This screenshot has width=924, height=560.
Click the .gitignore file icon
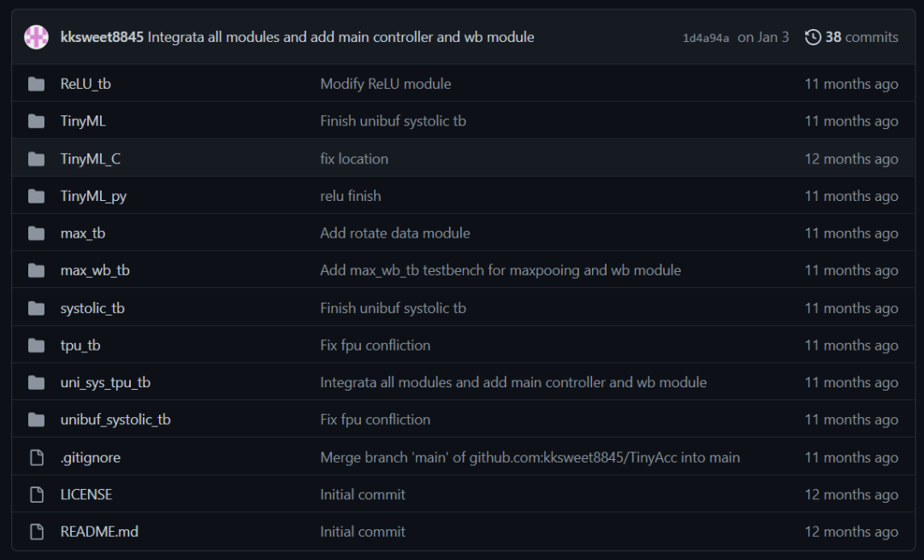(x=36, y=457)
